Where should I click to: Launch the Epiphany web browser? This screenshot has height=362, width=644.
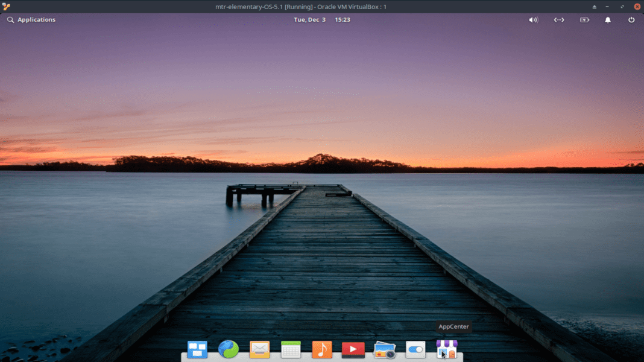tap(229, 350)
